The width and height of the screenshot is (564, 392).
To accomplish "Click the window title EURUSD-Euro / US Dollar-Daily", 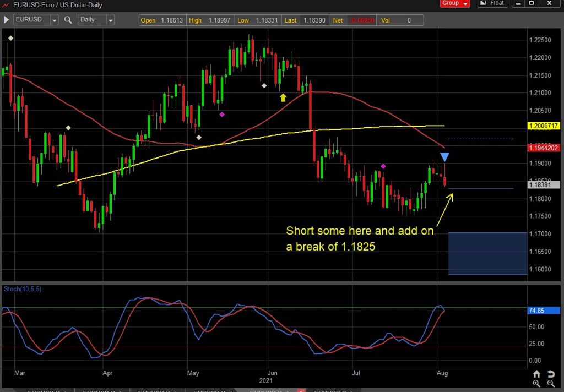I will pyautogui.click(x=58, y=5).
